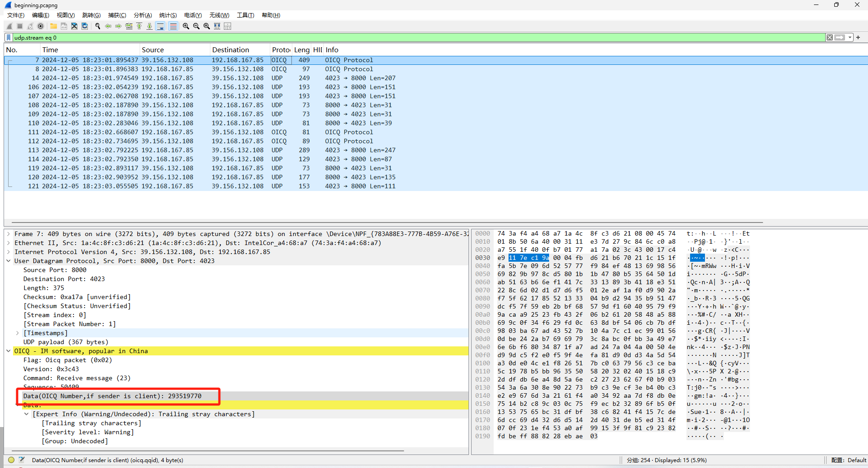This screenshot has height=468, width=868.
Task: Reset text to normal size
Action: [207, 26]
